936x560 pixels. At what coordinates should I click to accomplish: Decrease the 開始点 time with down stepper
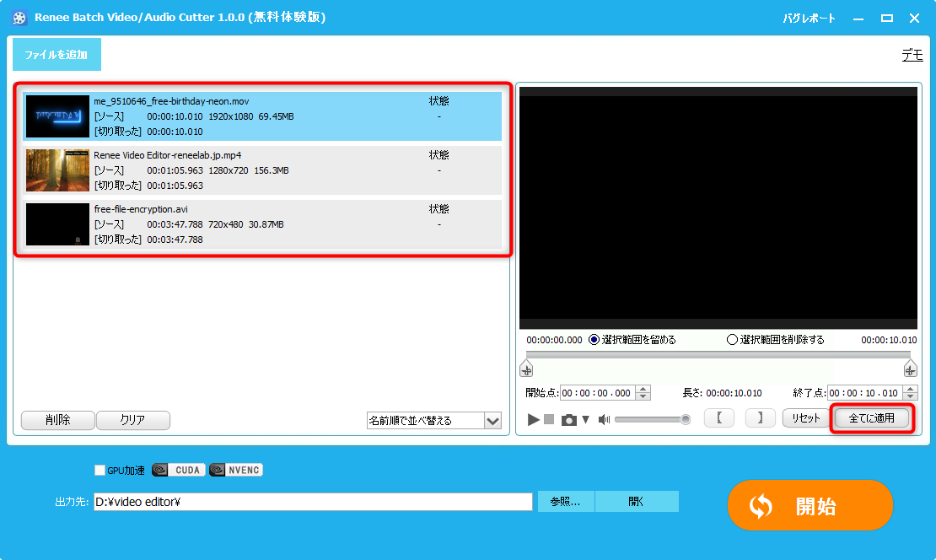coord(643,396)
